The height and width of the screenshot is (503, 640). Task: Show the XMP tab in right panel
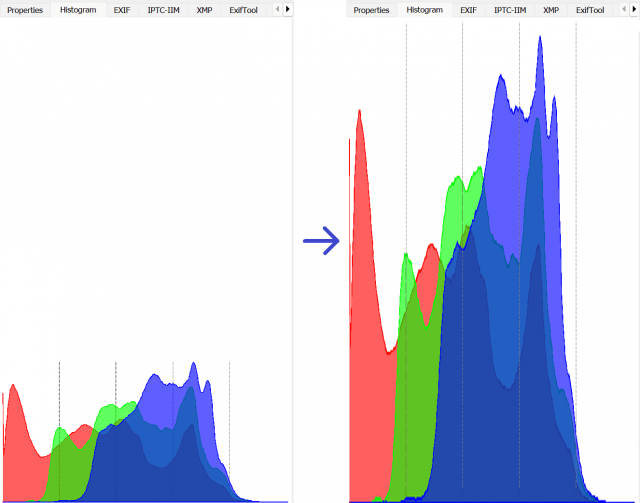[x=551, y=10]
